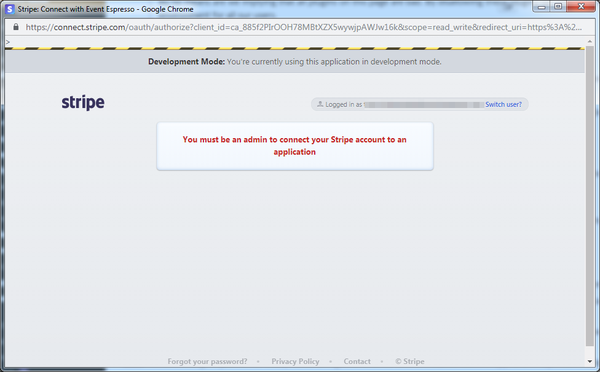600x372 pixels.
Task: Click the padlock secure-site icon
Action: (16, 27)
